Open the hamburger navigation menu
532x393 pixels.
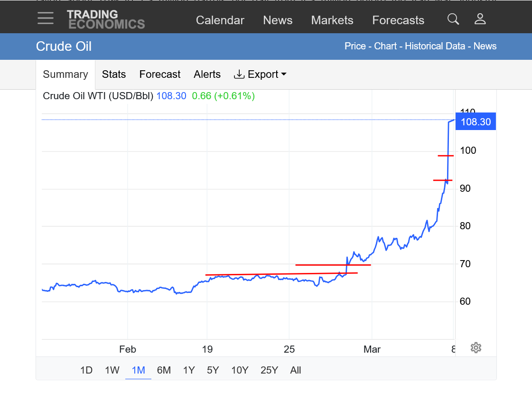coord(46,19)
